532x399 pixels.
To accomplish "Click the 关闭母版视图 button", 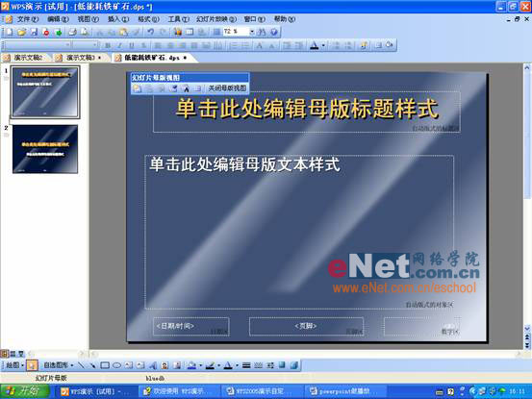I will 227,88.
